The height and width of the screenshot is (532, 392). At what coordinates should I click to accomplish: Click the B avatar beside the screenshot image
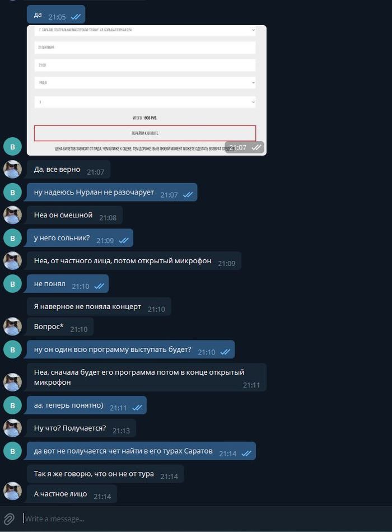point(12,147)
